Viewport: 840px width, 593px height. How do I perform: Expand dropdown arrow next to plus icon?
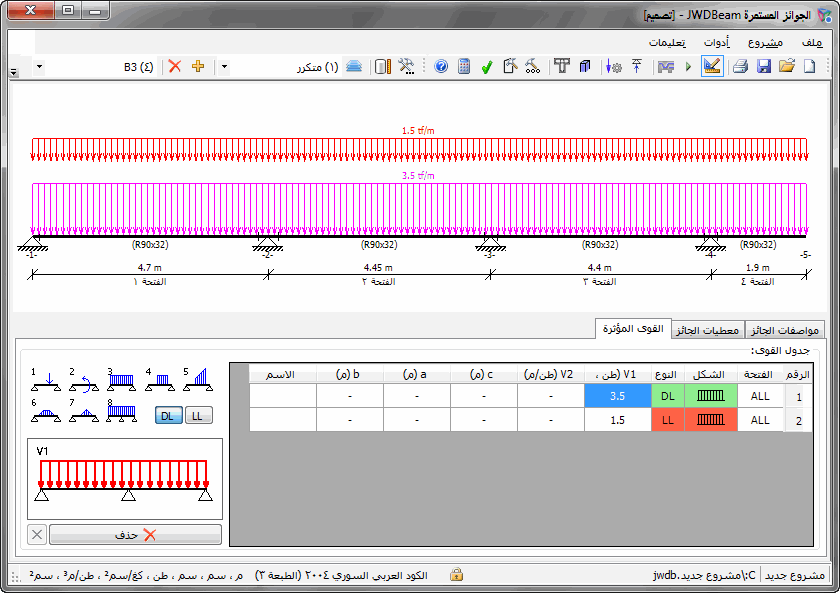click(x=224, y=67)
